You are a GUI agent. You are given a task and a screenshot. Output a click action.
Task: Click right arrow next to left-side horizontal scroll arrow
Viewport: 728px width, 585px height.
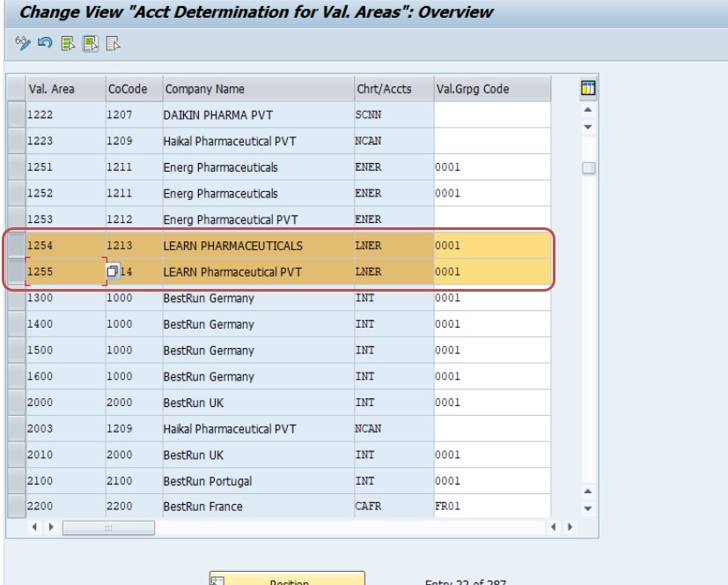point(51,527)
